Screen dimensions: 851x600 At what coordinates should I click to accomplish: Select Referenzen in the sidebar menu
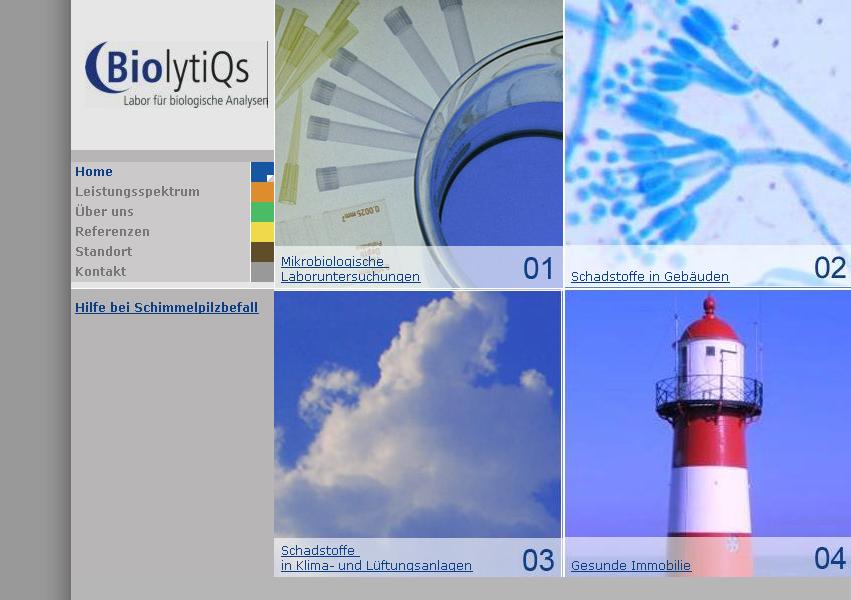coord(112,232)
